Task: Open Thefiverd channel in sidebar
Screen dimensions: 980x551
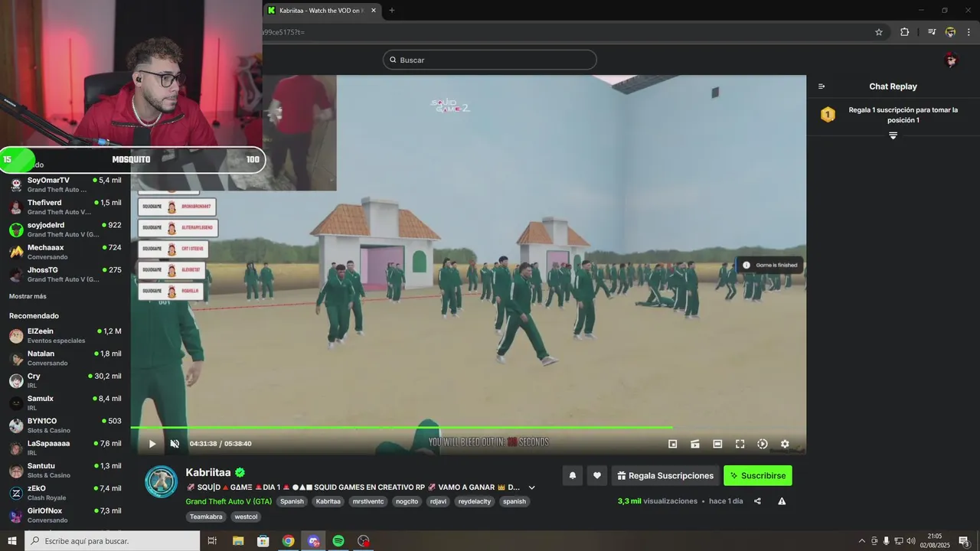Action: coord(65,207)
